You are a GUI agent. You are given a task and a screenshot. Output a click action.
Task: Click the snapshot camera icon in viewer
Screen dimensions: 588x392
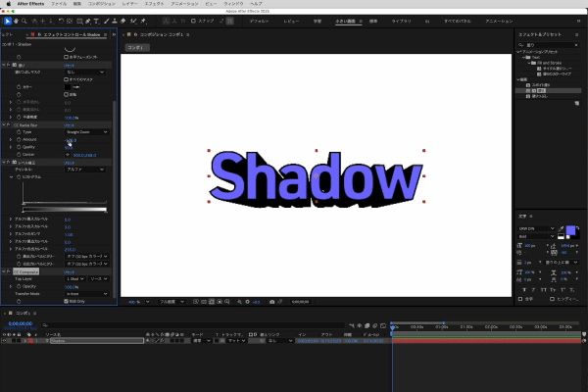click(271, 302)
